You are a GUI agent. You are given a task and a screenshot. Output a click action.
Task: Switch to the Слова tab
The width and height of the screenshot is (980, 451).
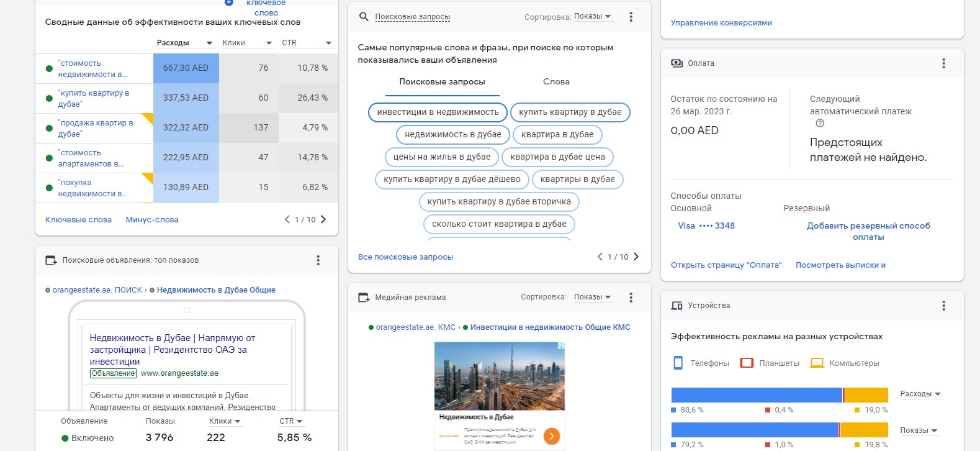tap(556, 81)
